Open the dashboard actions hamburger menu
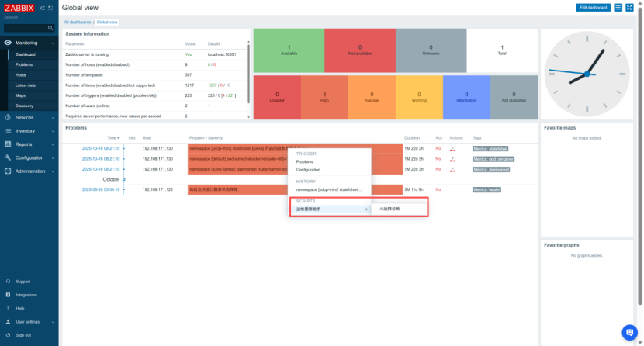This screenshot has width=644, height=346. (x=618, y=7)
